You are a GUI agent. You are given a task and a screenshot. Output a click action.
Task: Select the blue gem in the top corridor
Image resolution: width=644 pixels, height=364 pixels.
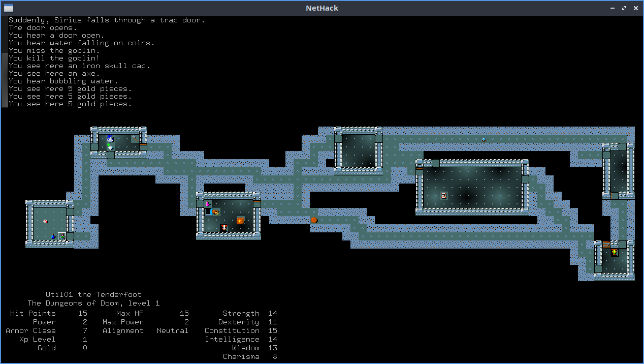coord(484,139)
